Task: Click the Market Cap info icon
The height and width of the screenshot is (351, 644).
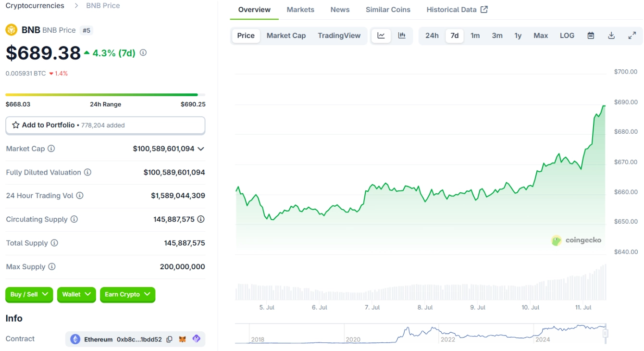Action: (x=51, y=149)
